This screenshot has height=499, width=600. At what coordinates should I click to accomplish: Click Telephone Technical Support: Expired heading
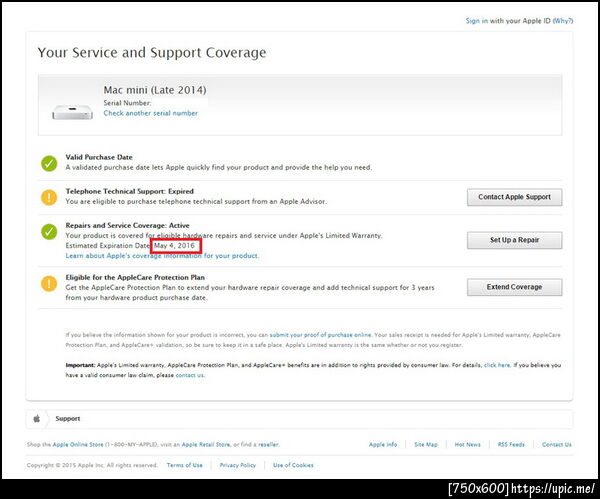130,191
